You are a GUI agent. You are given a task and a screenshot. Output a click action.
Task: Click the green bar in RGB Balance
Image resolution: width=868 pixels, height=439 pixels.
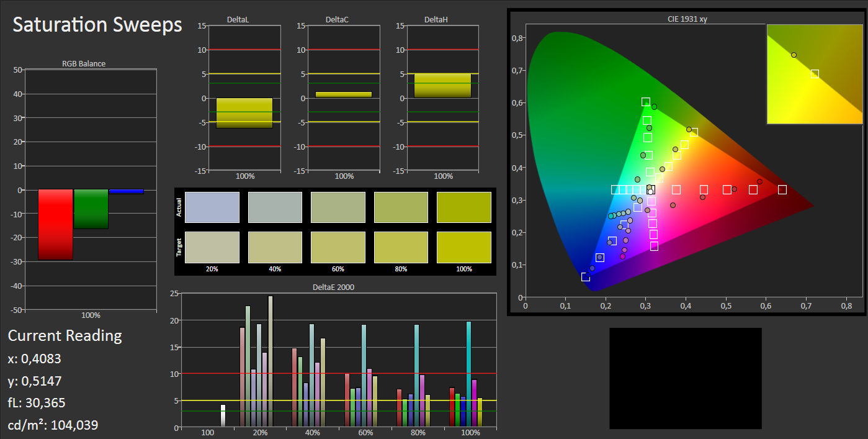[x=91, y=209]
